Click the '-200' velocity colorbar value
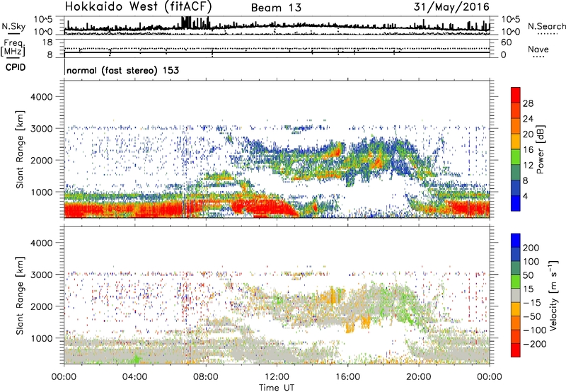This screenshot has width=566, height=392. pyautogui.click(x=535, y=344)
